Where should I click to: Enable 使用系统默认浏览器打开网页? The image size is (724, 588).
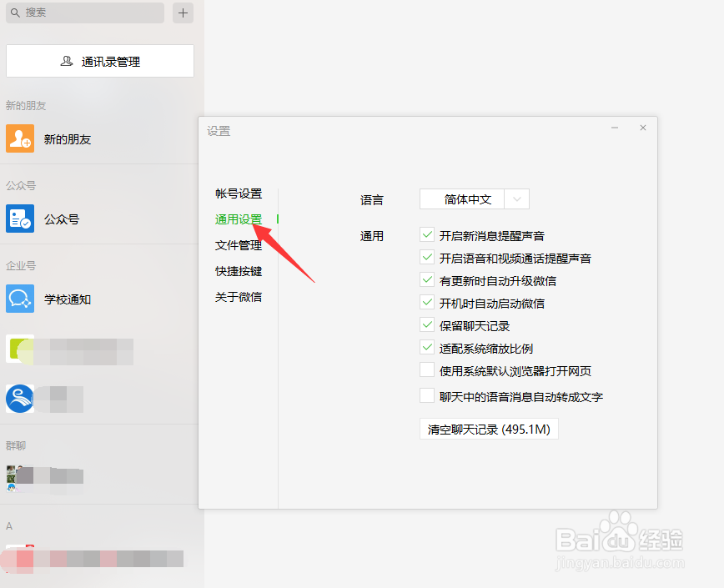(427, 369)
